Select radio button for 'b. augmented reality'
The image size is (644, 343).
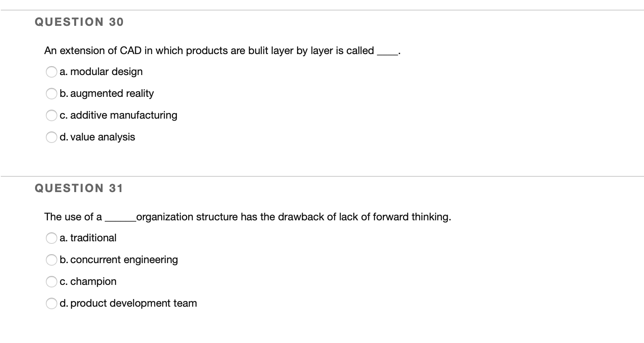(x=52, y=94)
